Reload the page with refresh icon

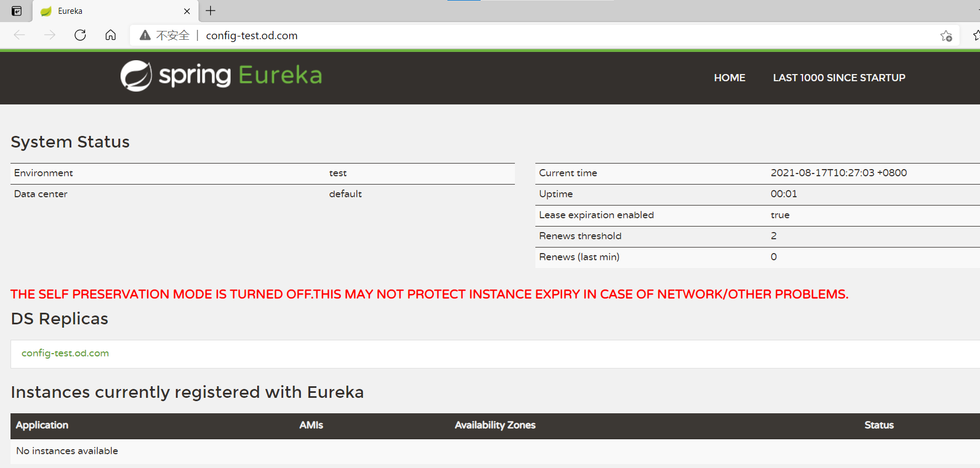pyautogui.click(x=80, y=35)
